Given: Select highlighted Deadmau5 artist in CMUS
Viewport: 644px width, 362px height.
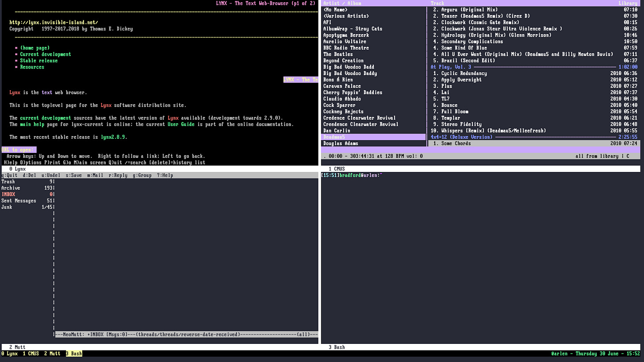Looking at the screenshot, I should pyautogui.click(x=374, y=137).
